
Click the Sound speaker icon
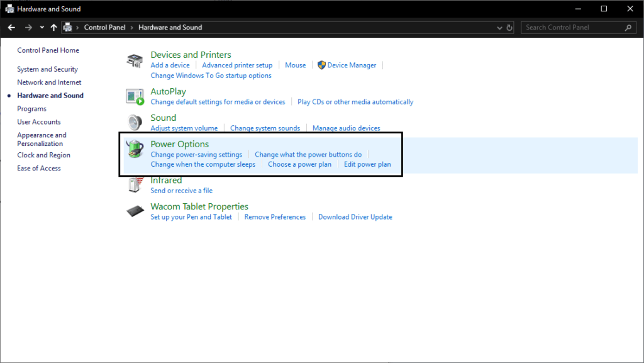coord(135,123)
